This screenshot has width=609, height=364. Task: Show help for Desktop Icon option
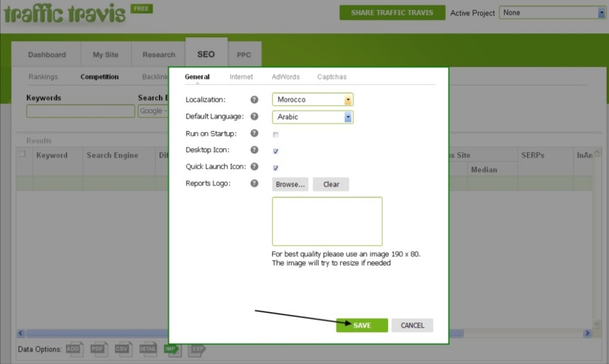254,150
